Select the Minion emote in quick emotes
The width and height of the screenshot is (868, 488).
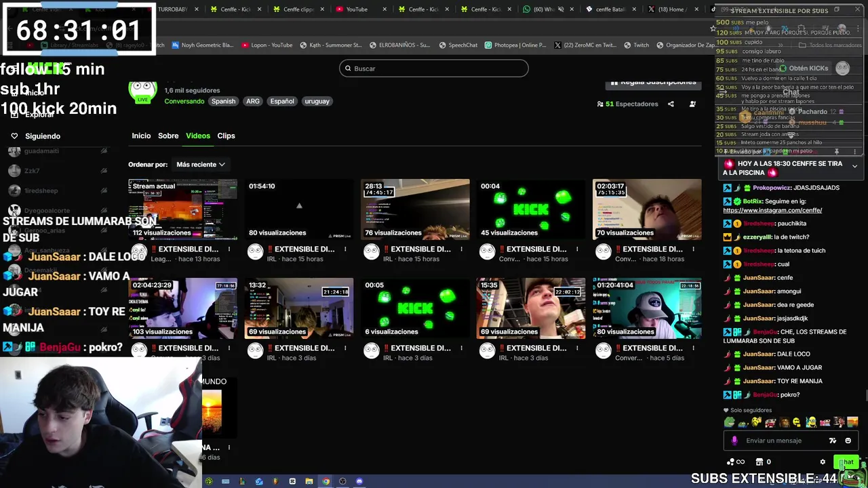tap(811, 422)
